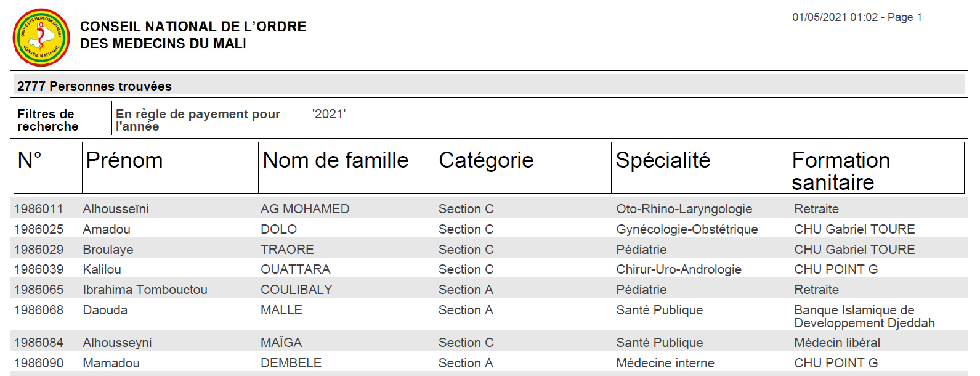
Task: Select registration number 1986011
Action: (39, 209)
